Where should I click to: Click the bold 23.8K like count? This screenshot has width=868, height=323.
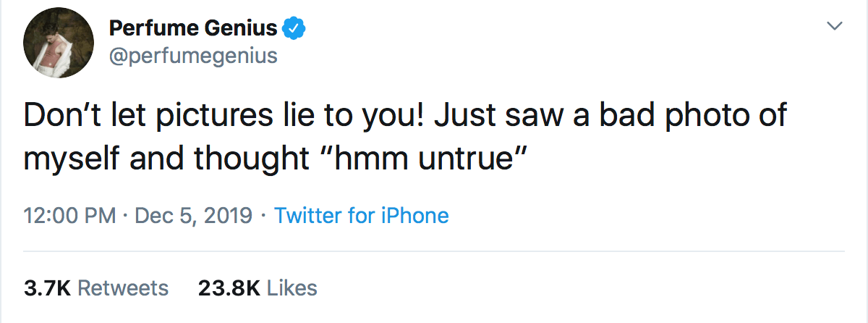pyautogui.click(x=229, y=288)
